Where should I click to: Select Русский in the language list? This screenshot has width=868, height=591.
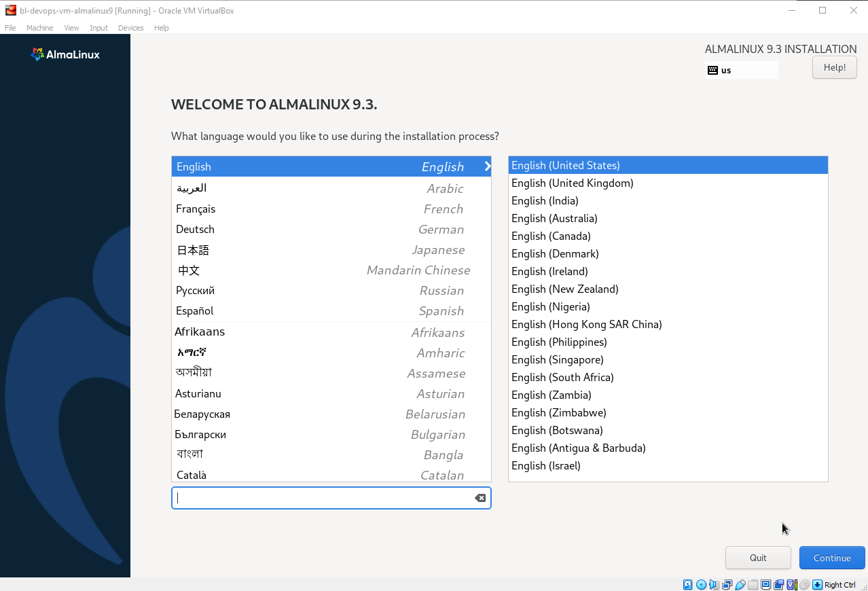[331, 290]
